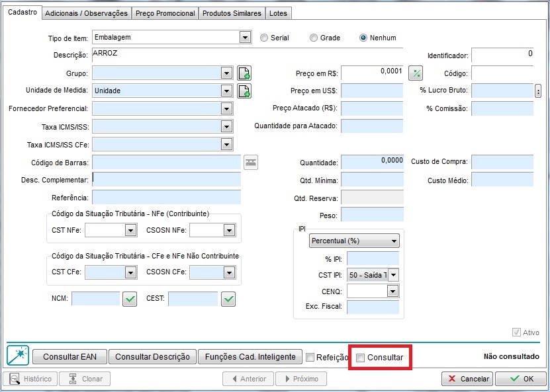Open the price percentage calculator icon
Image resolution: width=550 pixels, height=392 pixels.
point(416,73)
